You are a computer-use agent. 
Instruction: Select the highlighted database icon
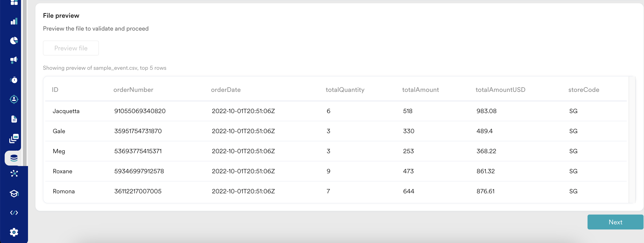(14, 158)
